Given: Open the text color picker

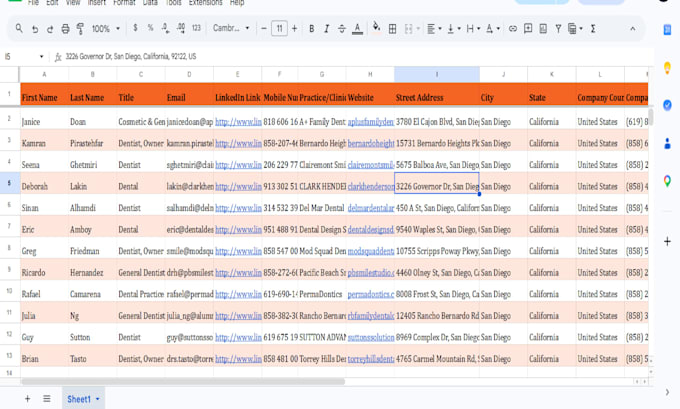Looking at the screenshot, I should coord(357,29).
